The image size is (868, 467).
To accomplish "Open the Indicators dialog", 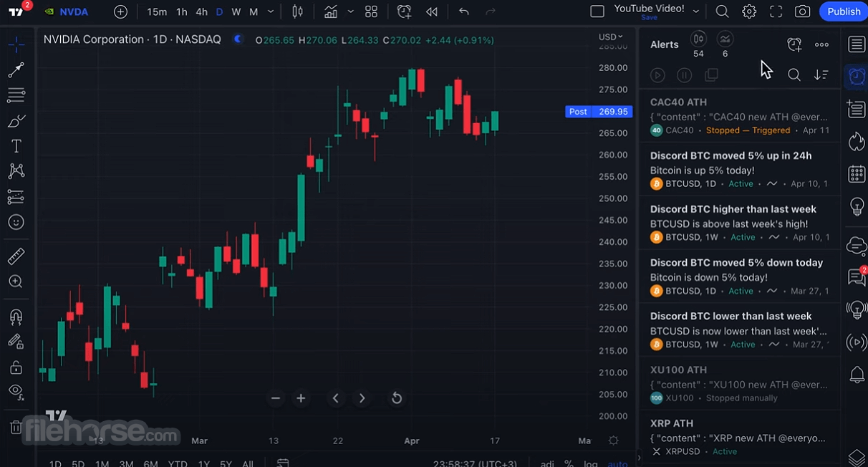I will (331, 11).
